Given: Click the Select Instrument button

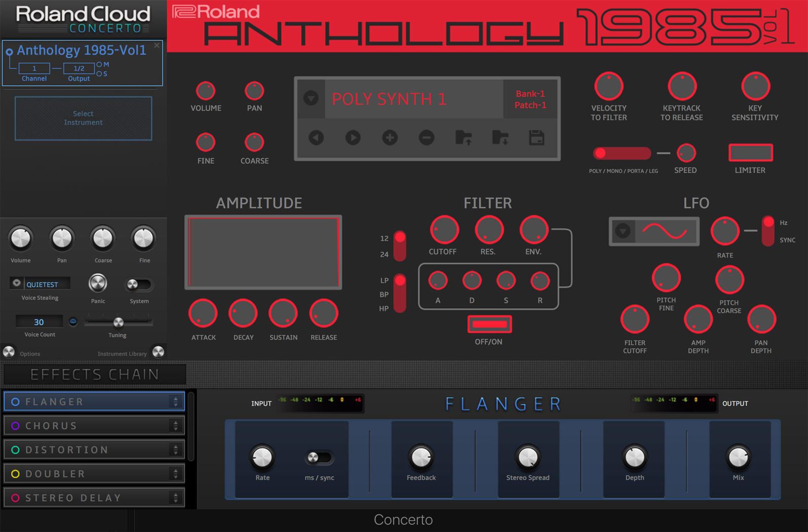Looking at the screenshot, I should pos(83,118).
